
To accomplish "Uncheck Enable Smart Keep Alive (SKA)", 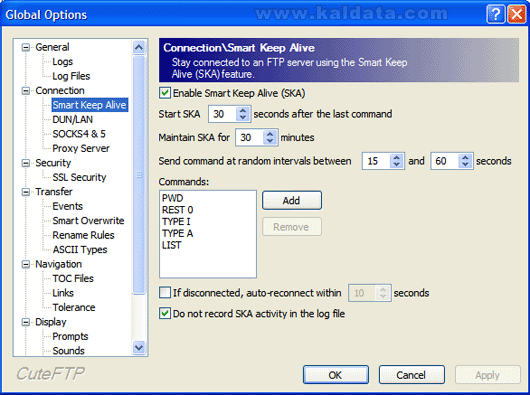I will coord(165,93).
